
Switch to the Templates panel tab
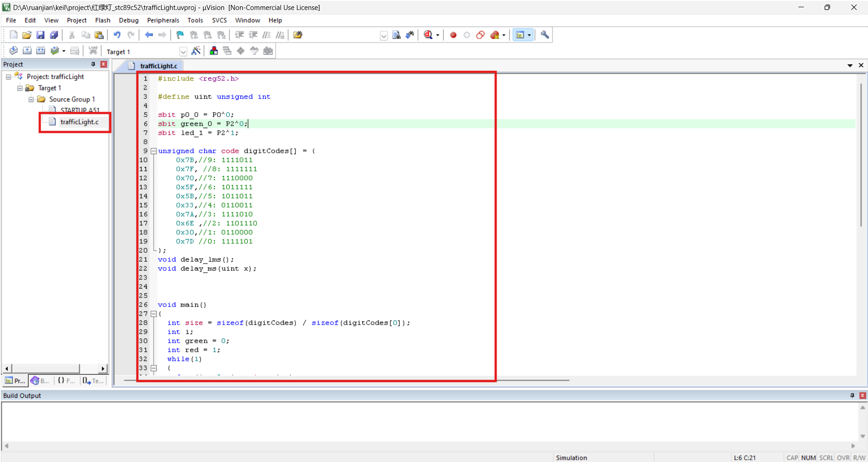click(93, 381)
